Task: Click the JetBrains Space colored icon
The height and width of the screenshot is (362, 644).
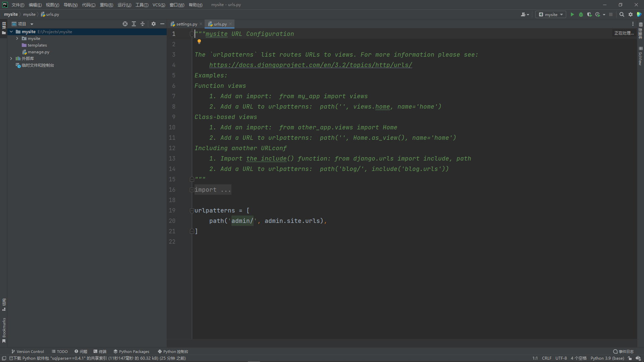Action: [639, 14]
